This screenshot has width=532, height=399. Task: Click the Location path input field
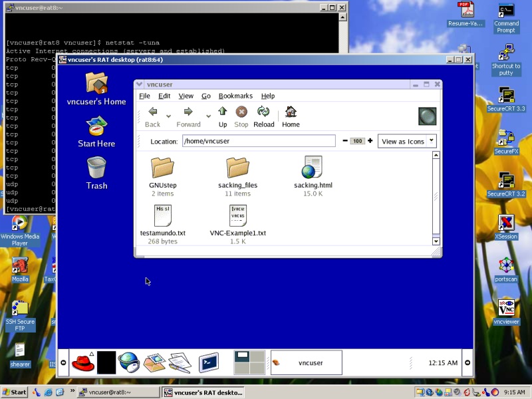click(x=258, y=141)
